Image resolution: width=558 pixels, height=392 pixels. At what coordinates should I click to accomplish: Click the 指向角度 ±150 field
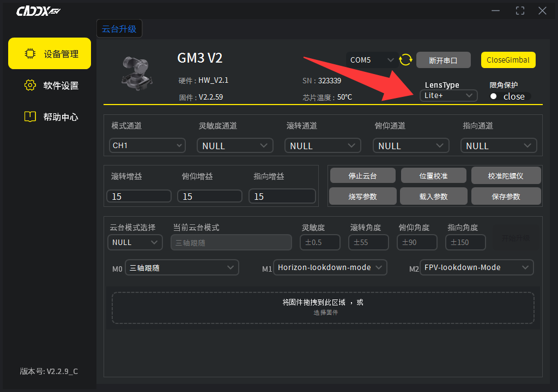pos(465,242)
